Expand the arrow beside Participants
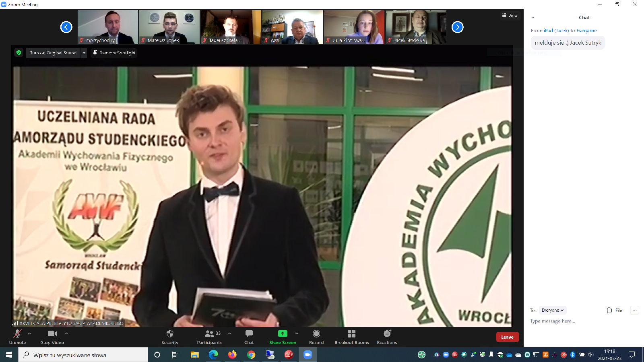This screenshot has height=362, width=644. click(229, 333)
